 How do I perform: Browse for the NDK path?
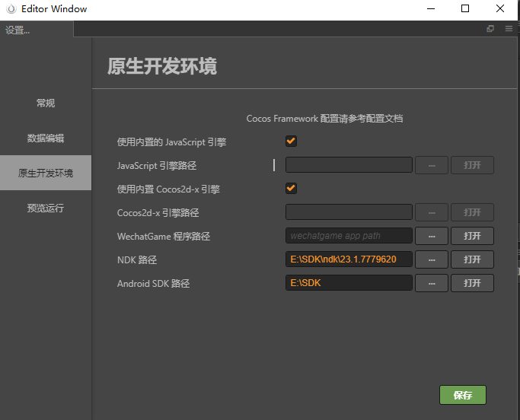(x=432, y=259)
